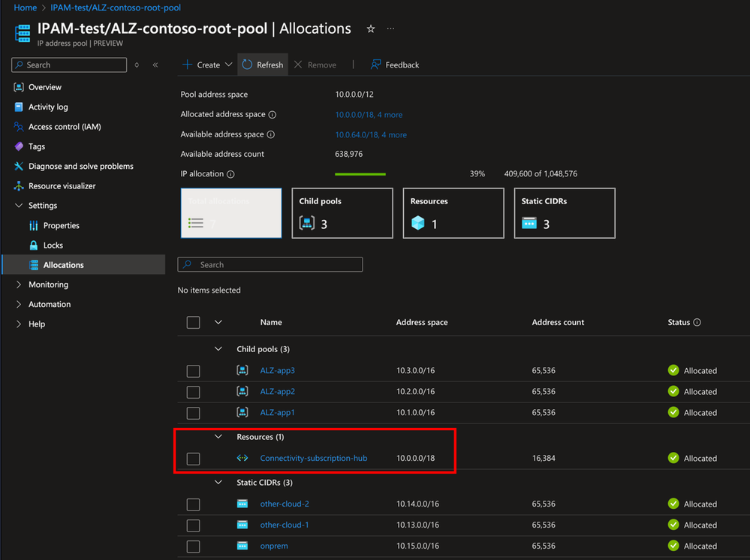Open the ALZ-app1 pool link
Image resolution: width=750 pixels, height=560 pixels.
coord(278,412)
